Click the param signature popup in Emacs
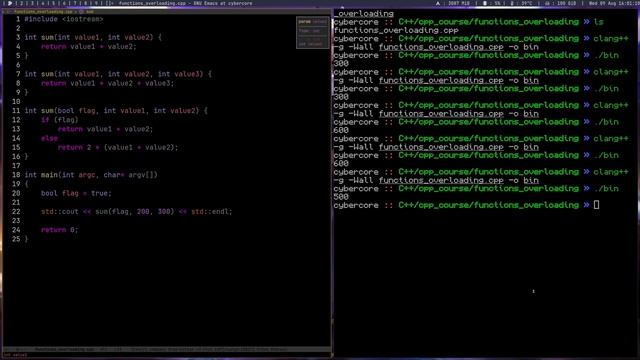 (313, 33)
